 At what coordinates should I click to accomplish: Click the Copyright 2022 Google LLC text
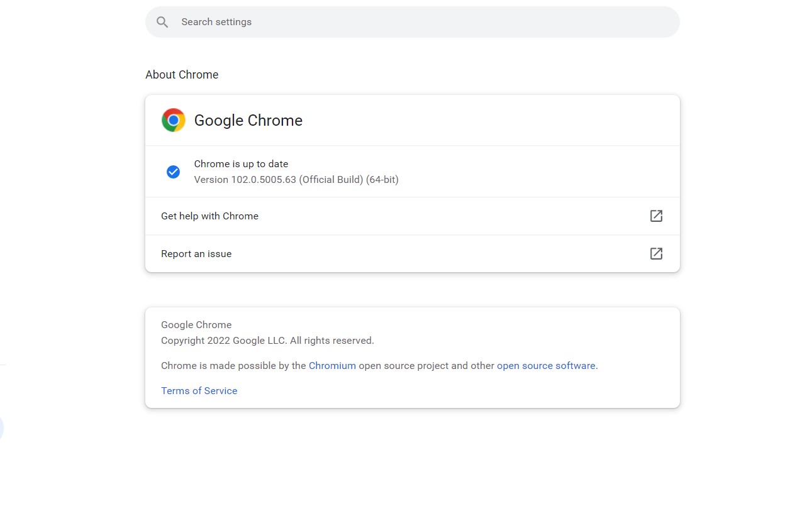pos(267,340)
